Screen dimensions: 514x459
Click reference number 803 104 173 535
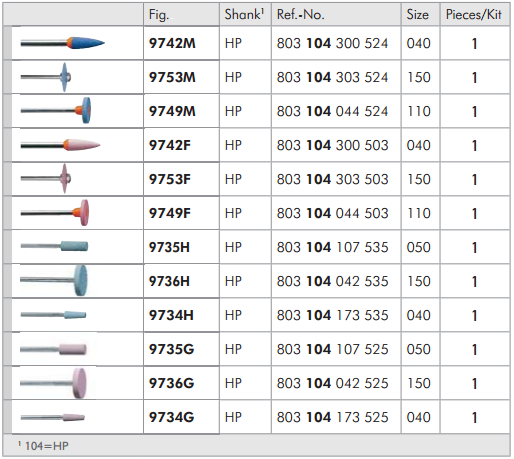332,315
